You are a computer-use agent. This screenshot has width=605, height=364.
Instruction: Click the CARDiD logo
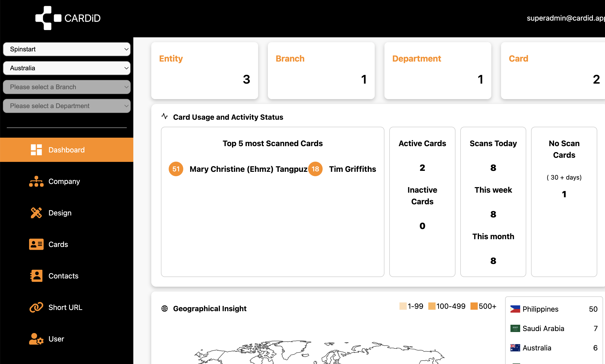click(x=68, y=18)
